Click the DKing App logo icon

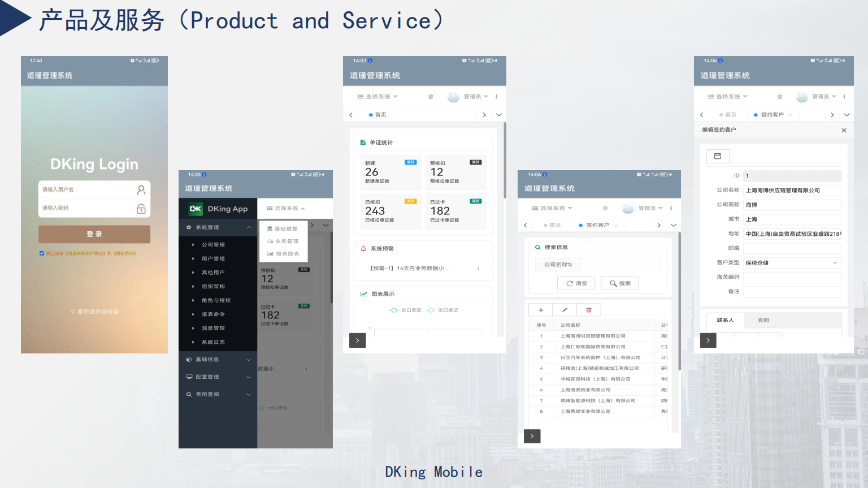click(196, 209)
